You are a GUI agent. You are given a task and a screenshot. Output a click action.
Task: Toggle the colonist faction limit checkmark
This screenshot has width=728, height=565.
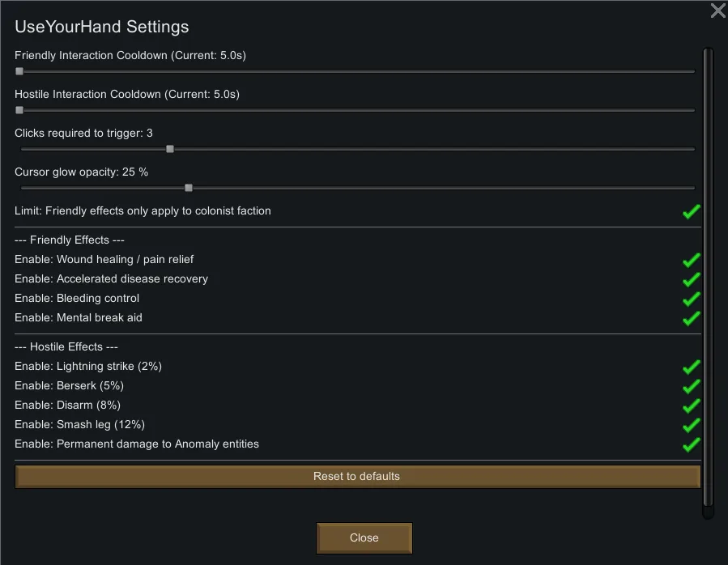[x=691, y=211]
